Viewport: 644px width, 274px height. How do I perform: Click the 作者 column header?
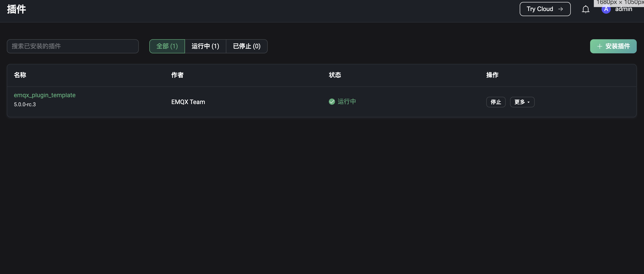(177, 75)
